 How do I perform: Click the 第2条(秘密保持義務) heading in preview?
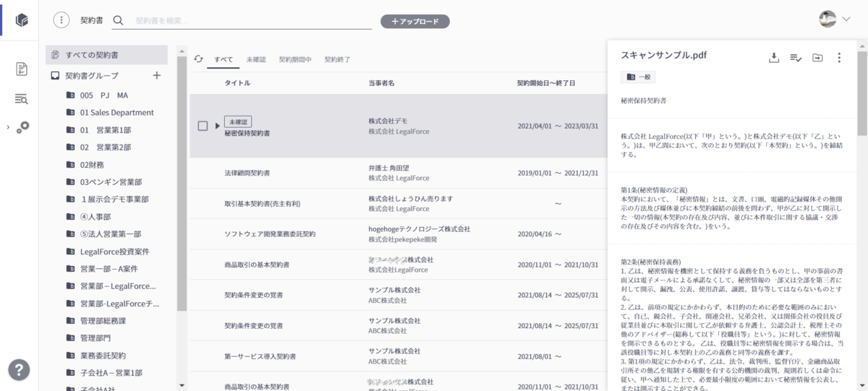(x=650, y=262)
